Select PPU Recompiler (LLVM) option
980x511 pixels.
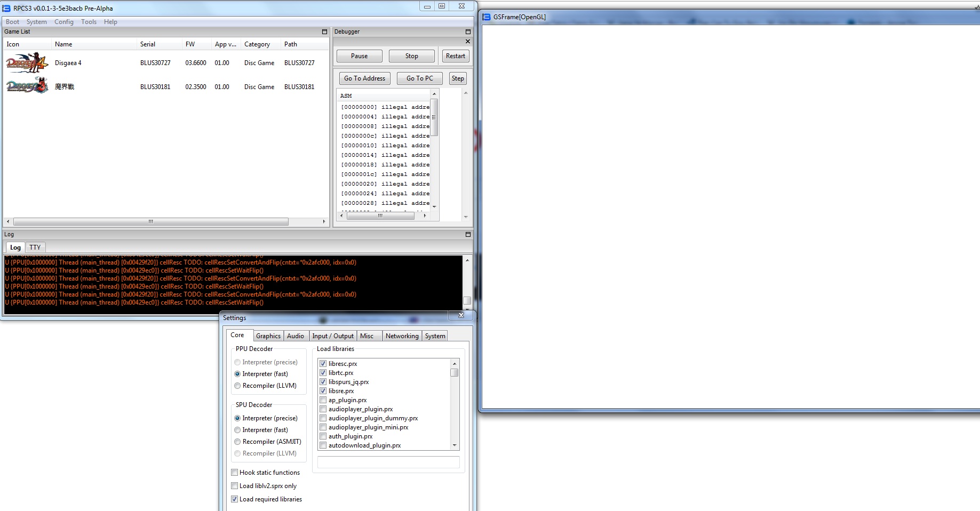[x=237, y=386]
